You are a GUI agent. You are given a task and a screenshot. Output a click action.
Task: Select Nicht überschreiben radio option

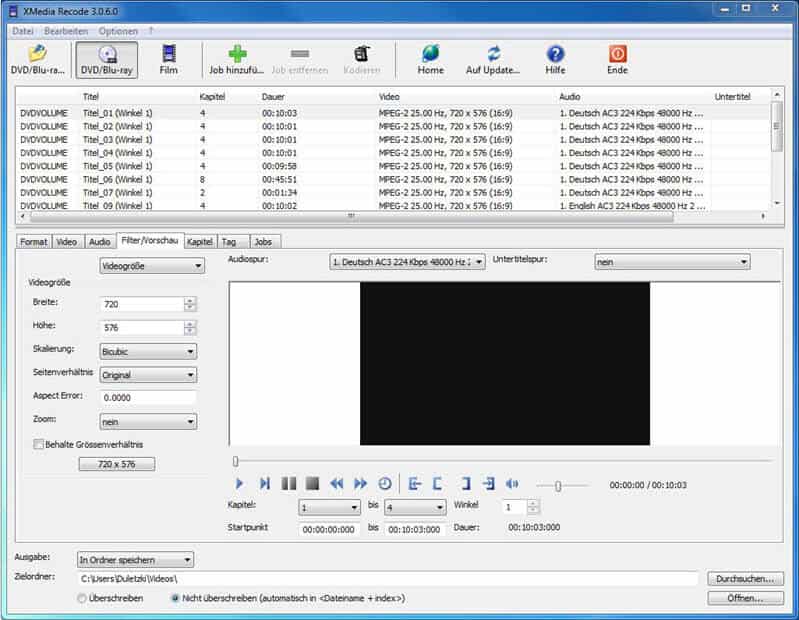175,598
